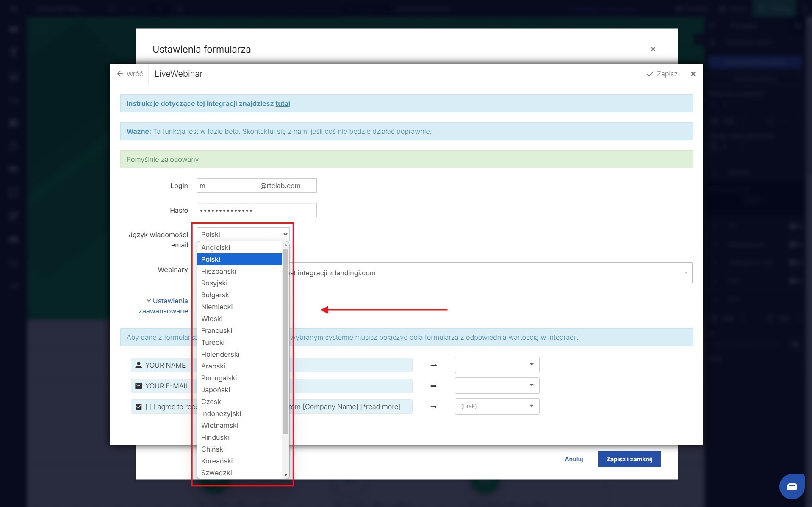Open the mapping dropdown for YOUR NAME
The image size is (812, 507).
coord(497,365)
